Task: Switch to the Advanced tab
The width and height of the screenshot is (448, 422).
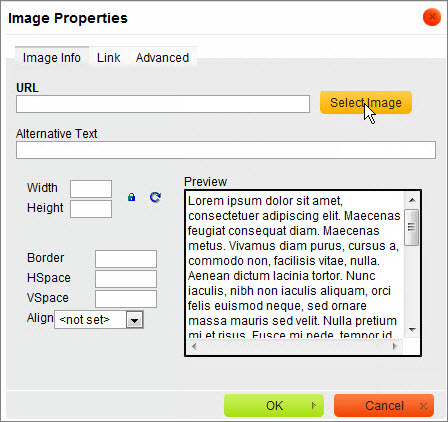Action: [x=162, y=58]
